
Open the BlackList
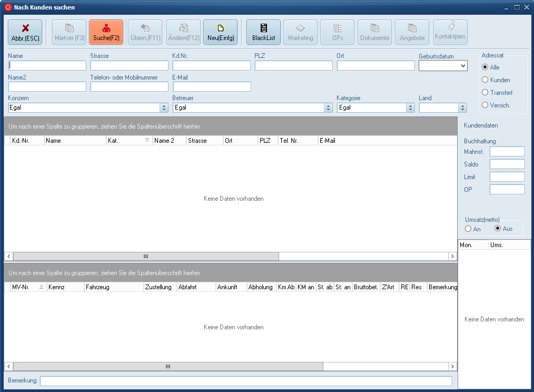[263, 32]
